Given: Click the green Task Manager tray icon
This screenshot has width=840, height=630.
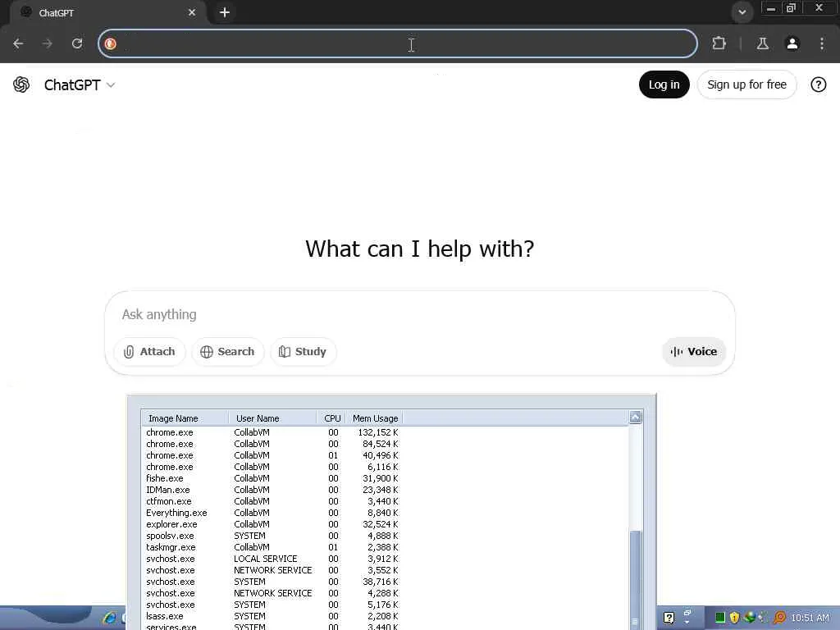Looking at the screenshot, I should click(x=720, y=618).
